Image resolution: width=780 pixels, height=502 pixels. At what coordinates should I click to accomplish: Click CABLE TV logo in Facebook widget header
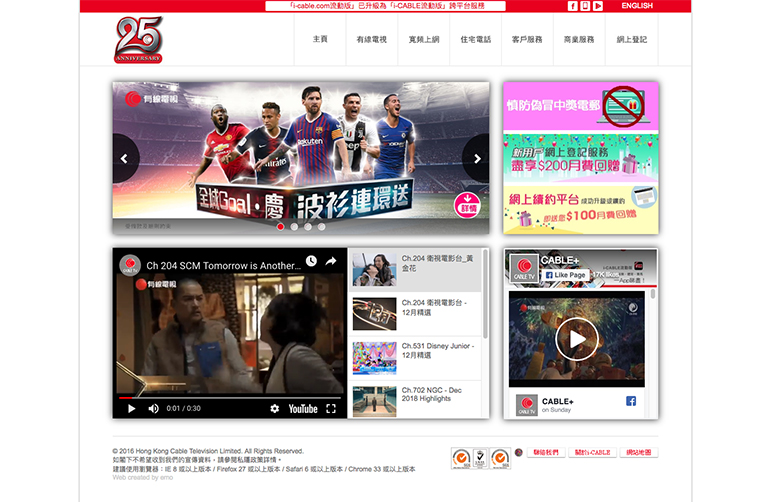click(524, 269)
